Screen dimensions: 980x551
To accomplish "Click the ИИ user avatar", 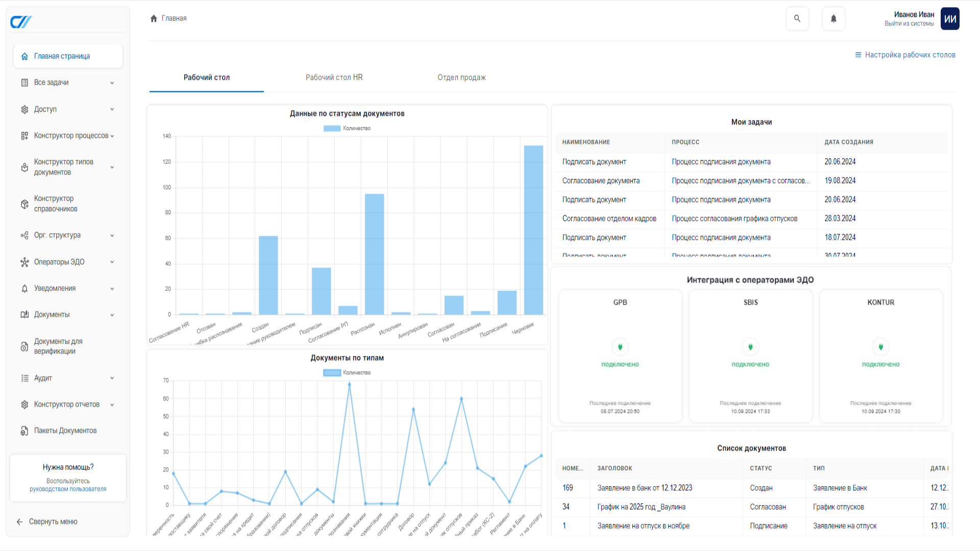I will tap(950, 19).
